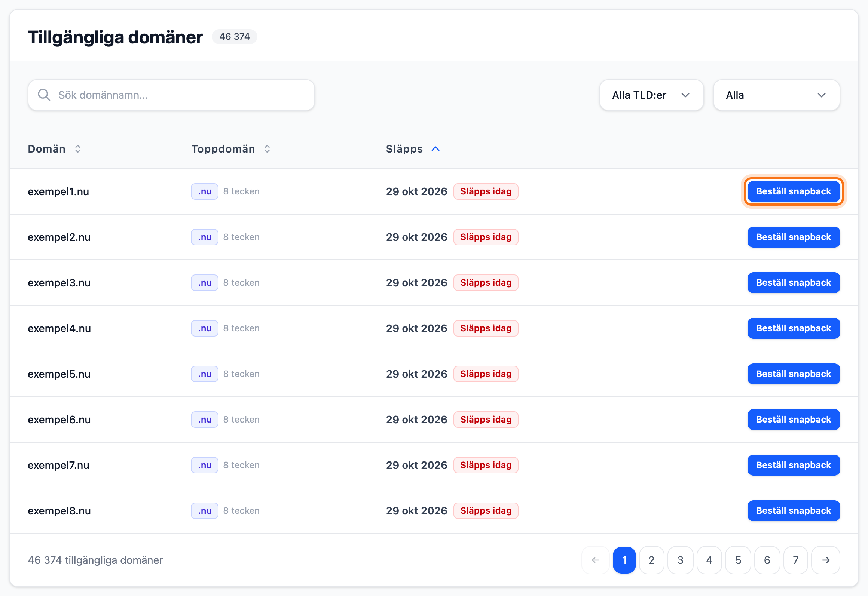This screenshot has width=868, height=596.
Task: Go to next page arrow
Action: [x=826, y=560]
